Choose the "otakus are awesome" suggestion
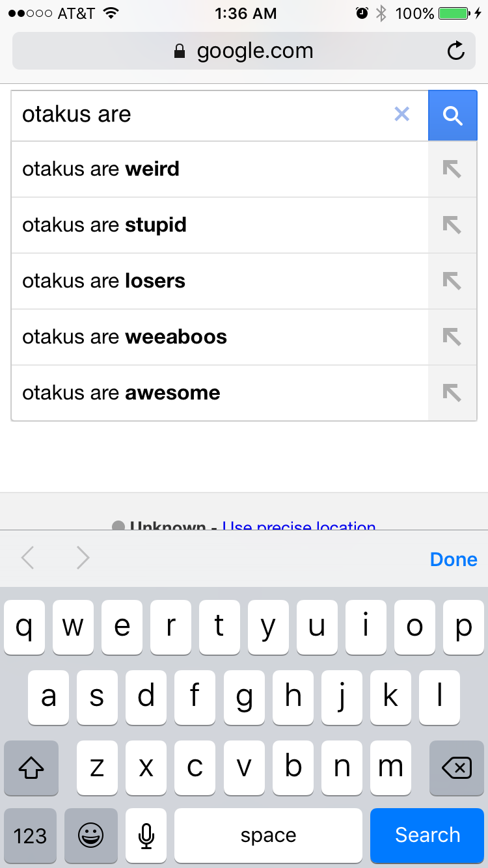The height and width of the screenshot is (868, 488). [220, 392]
